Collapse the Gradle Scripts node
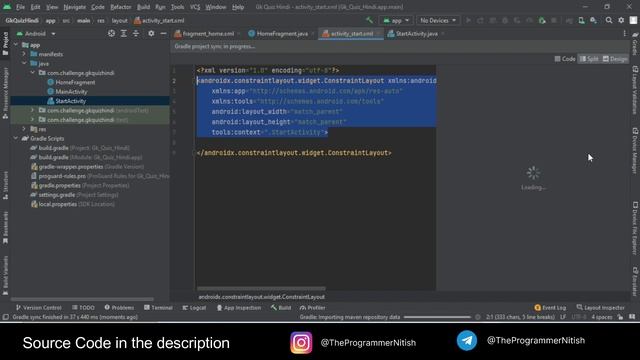This screenshot has height=360, width=640. pos(16,138)
